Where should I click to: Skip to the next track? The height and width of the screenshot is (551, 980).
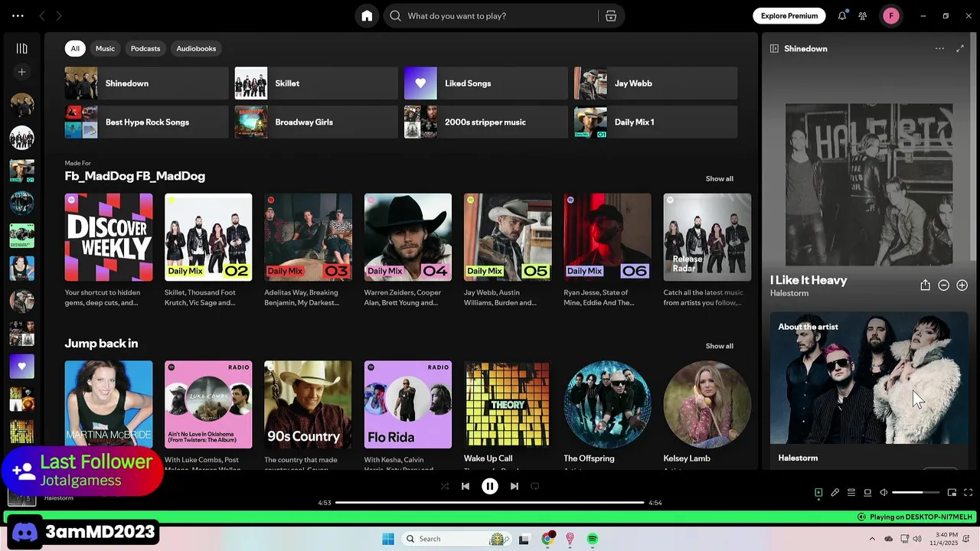click(514, 486)
